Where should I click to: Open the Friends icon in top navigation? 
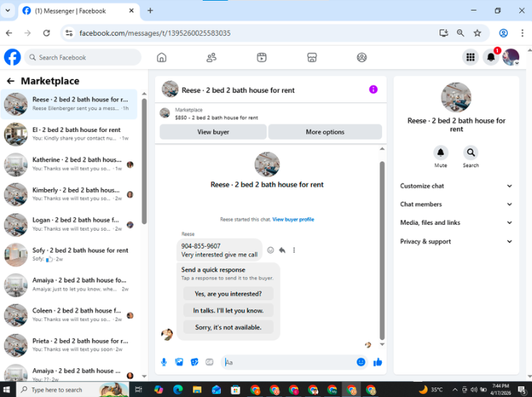(x=212, y=58)
